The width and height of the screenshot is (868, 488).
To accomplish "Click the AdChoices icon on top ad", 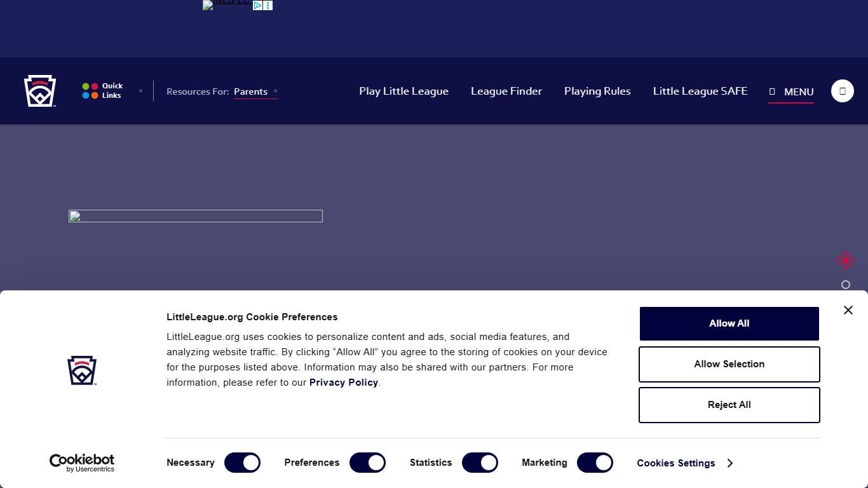I will click(x=258, y=5).
